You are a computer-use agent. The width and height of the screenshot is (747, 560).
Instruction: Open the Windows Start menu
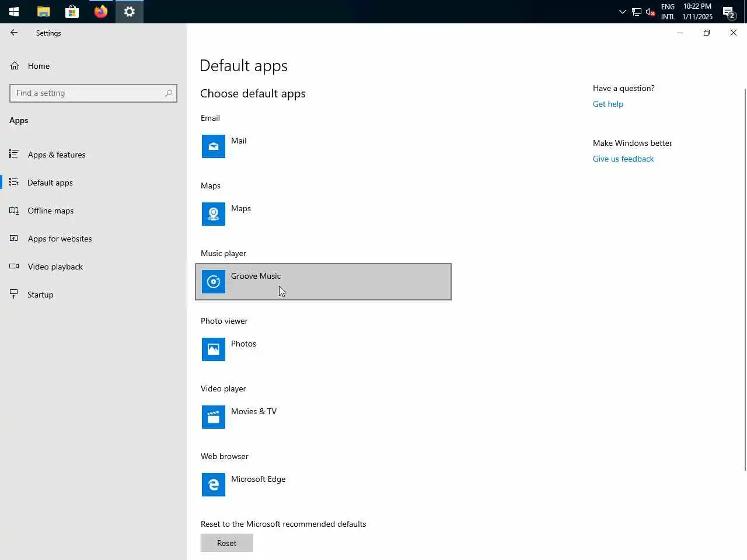point(14,12)
